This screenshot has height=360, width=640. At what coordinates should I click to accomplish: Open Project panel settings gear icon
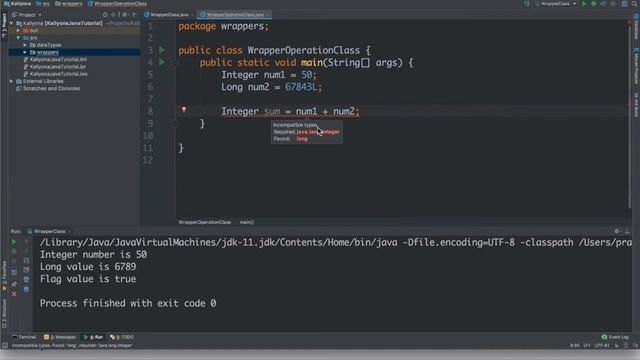pyautogui.click(x=124, y=15)
